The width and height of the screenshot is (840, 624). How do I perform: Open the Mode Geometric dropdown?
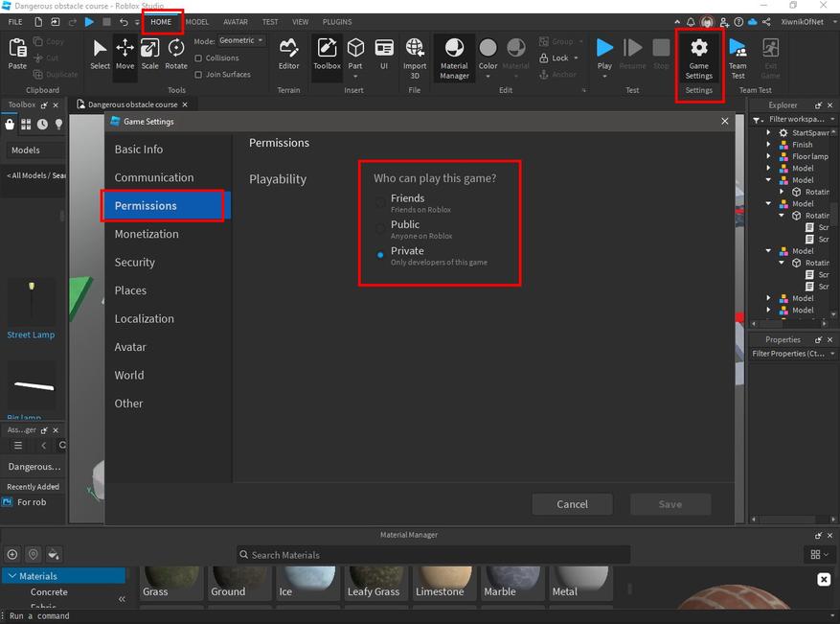(x=241, y=41)
